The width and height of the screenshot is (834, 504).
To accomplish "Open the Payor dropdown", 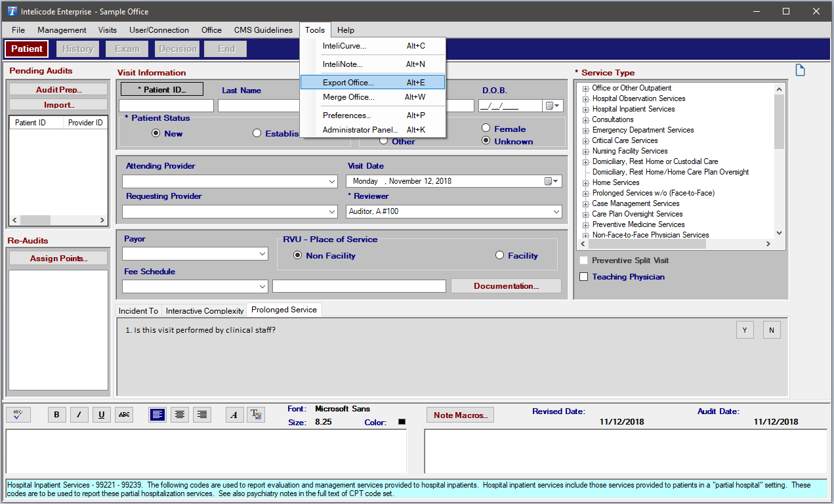I will coord(262,254).
